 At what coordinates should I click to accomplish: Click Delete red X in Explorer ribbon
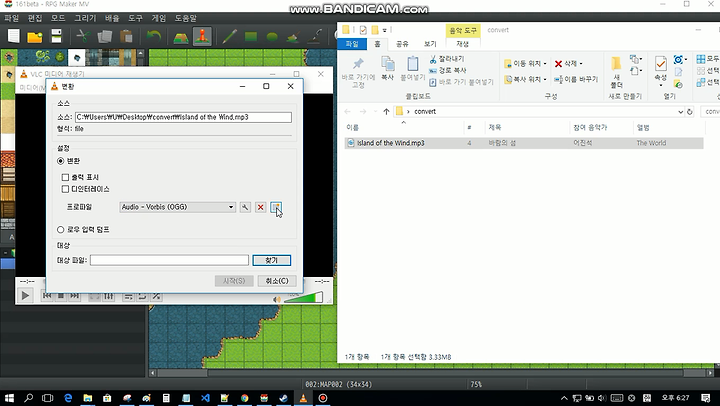point(558,64)
